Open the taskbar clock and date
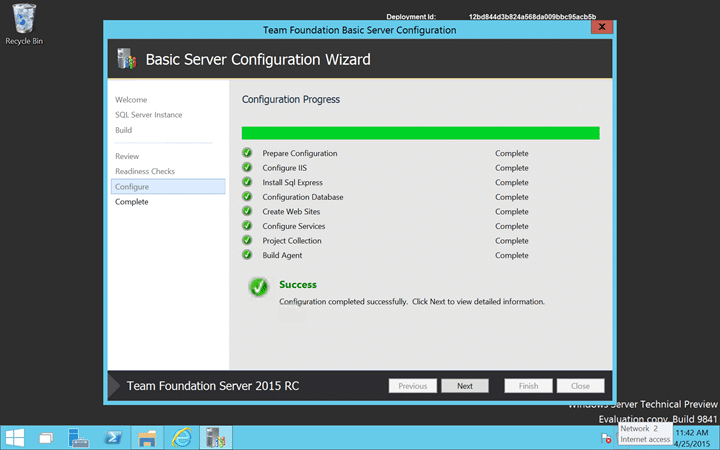 (692, 438)
